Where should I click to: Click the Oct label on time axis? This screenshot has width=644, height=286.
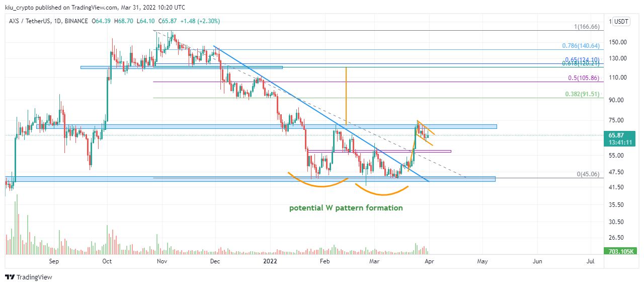coord(107,262)
